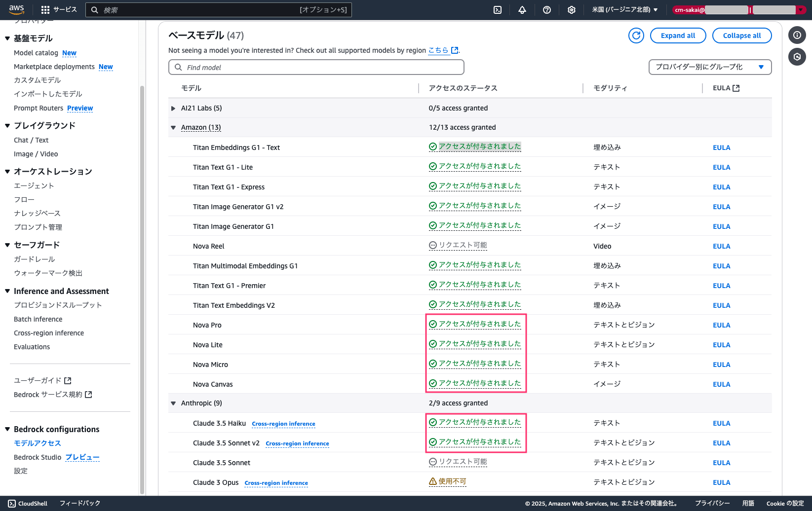Click the アクセスのステータス column header

point(463,88)
